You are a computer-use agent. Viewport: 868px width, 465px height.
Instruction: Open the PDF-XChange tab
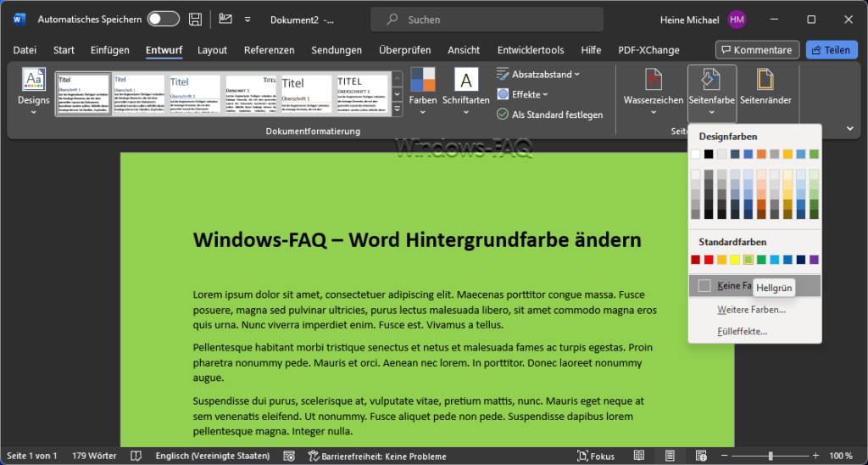click(x=648, y=50)
